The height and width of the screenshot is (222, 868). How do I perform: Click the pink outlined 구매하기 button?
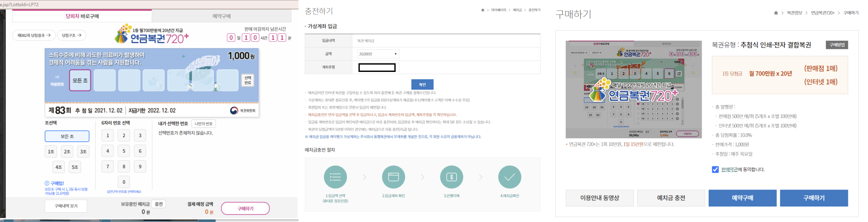(245, 208)
